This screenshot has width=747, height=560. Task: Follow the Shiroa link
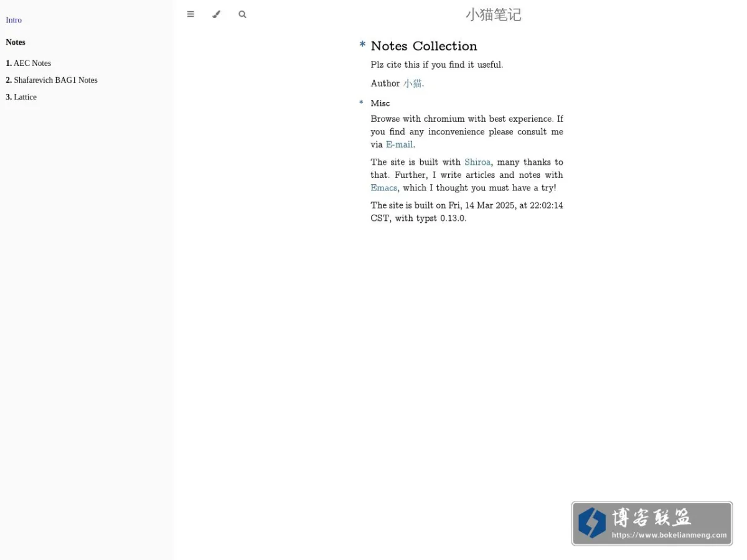477,162
